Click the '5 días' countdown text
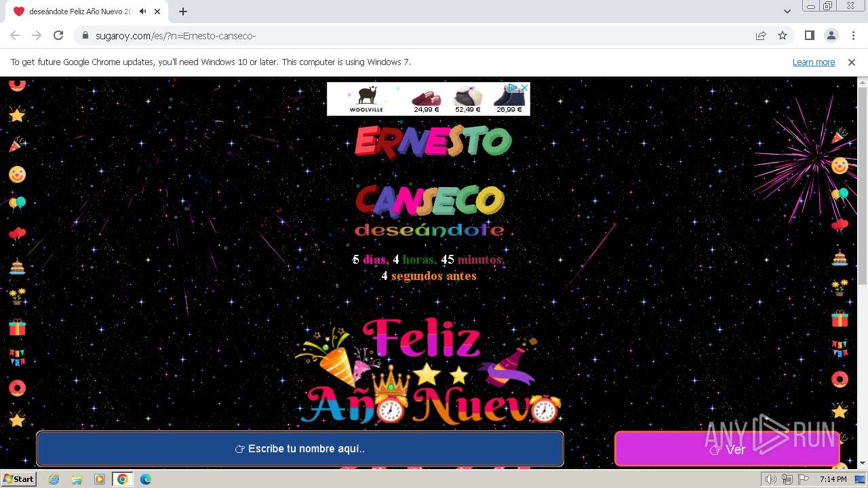Screen dimensions: 868x488 (x=370, y=260)
